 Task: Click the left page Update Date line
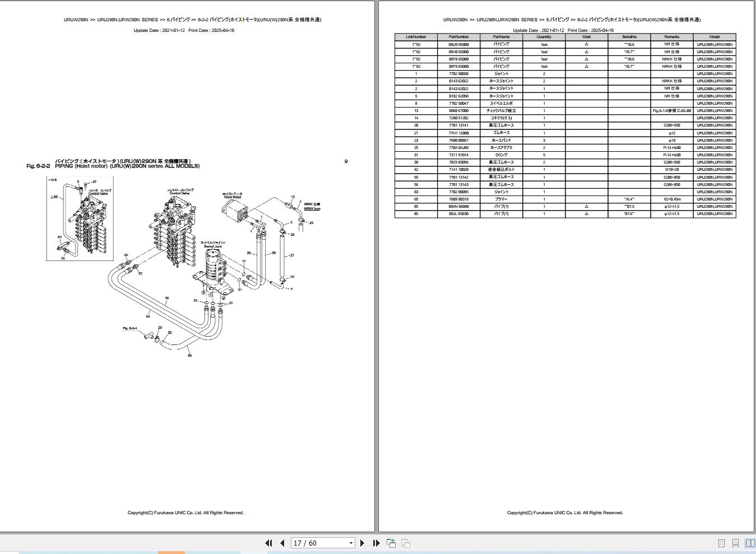pos(184,30)
